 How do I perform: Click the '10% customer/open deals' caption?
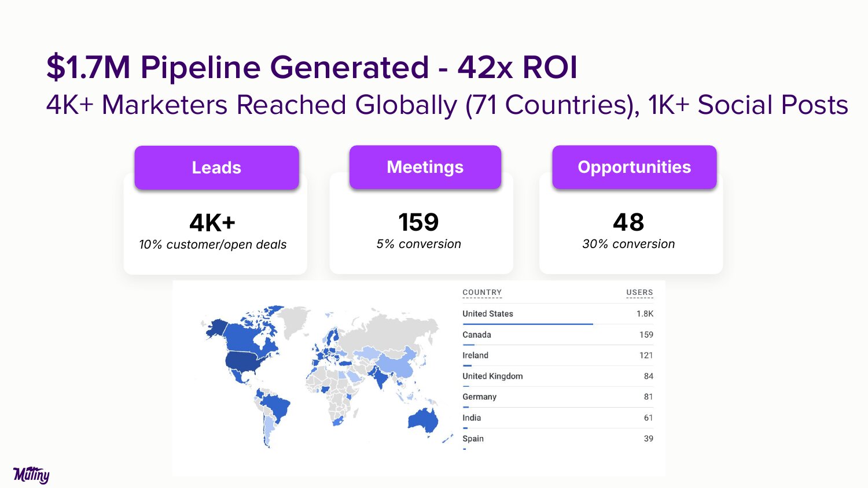coord(213,245)
